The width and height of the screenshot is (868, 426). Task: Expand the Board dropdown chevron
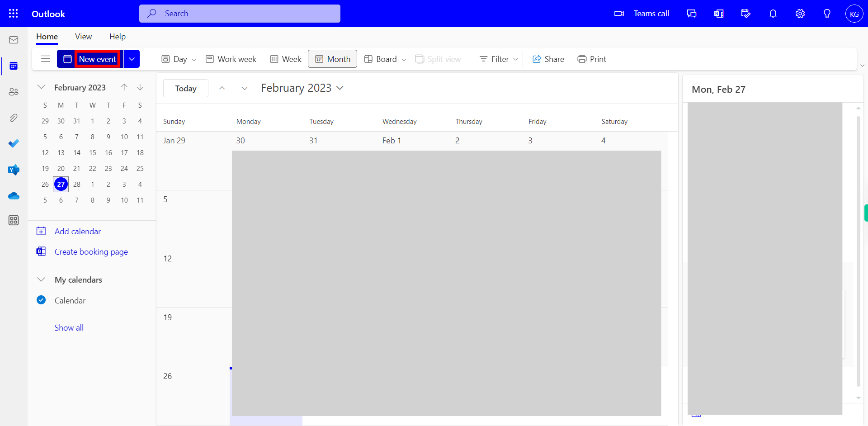pyautogui.click(x=404, y=60)
